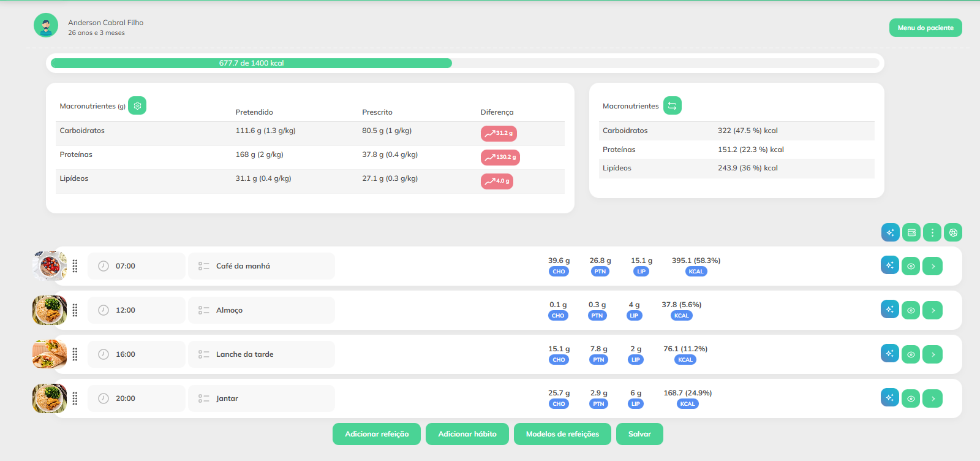Edit the 12:00 time field
980x461 pixels.
coord(137,310)
